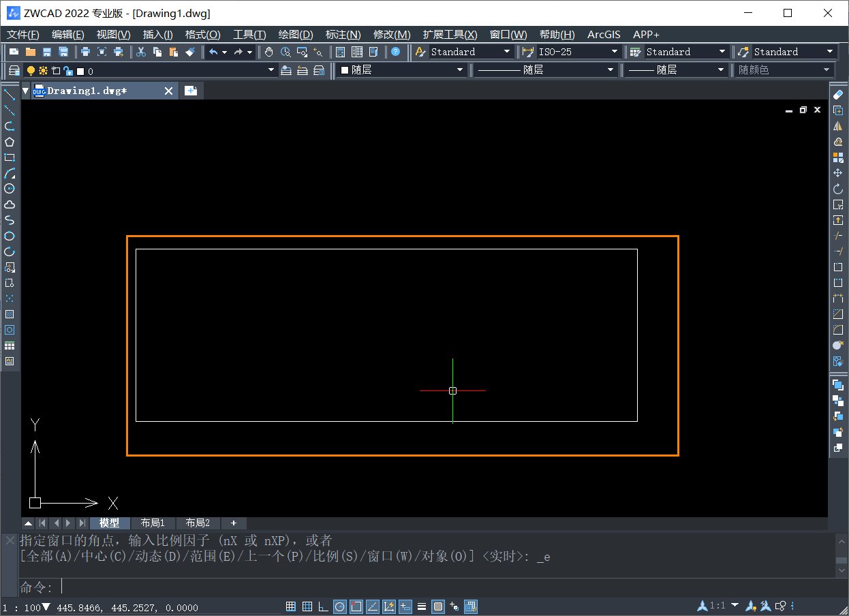Toggle Snap mode in status bar
The width and height of the screenshot is (849, 616).
(x=291, y=606)
